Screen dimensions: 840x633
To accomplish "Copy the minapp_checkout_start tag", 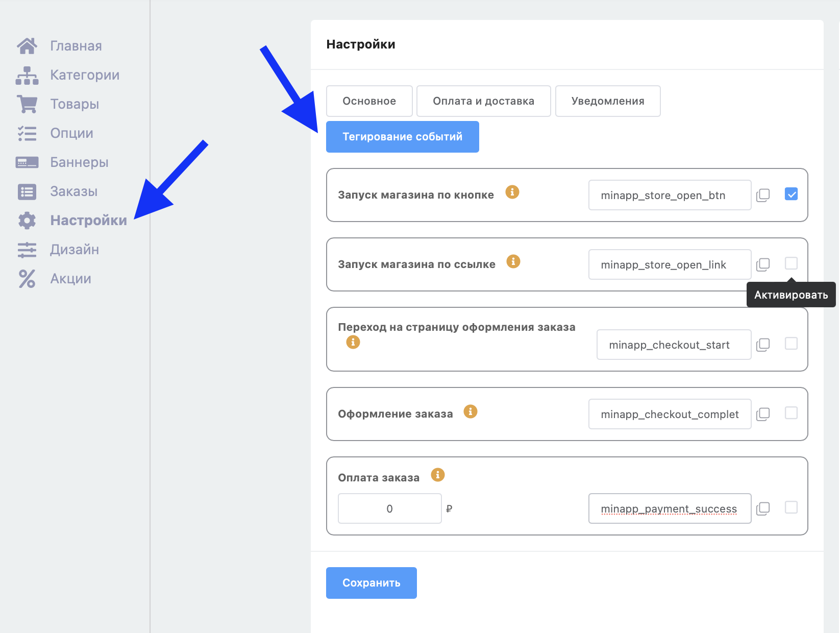I will pyautogui.click(x=763, y=345).
